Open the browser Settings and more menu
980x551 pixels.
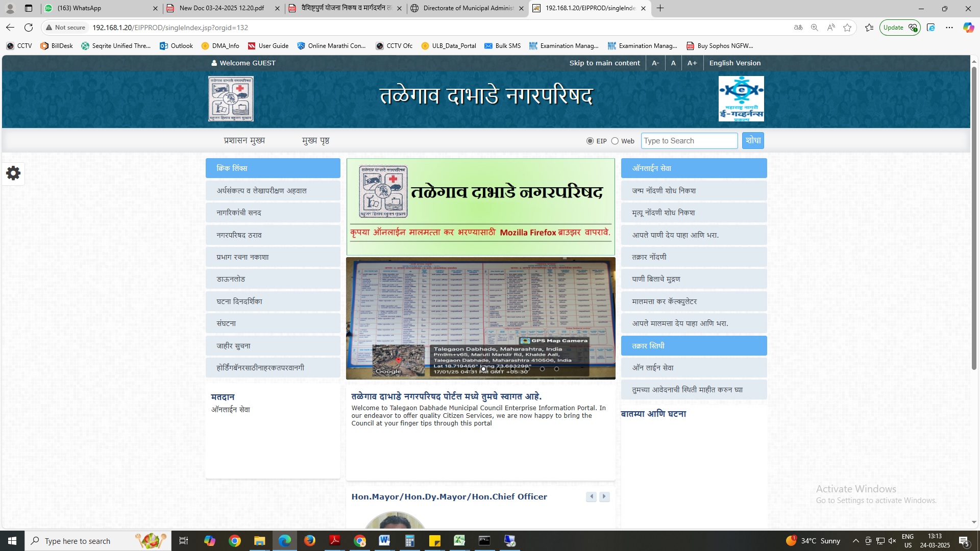tap(949, 28)
